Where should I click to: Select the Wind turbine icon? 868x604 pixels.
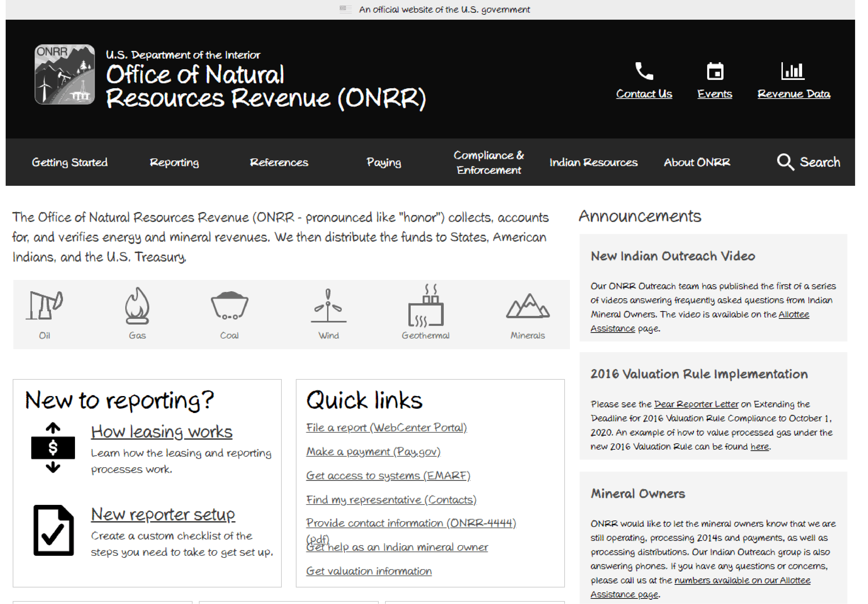point(328,306)
